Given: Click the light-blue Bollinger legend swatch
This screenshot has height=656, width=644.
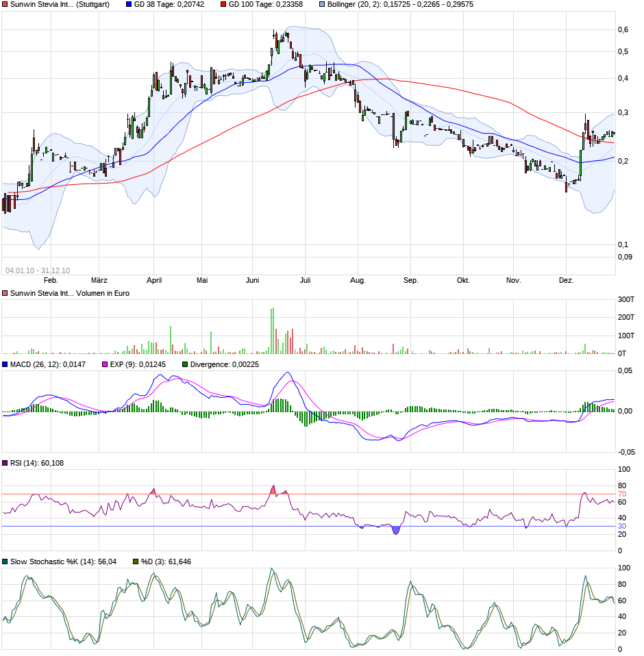Looking at the screenshot, I should pos(322,5).
